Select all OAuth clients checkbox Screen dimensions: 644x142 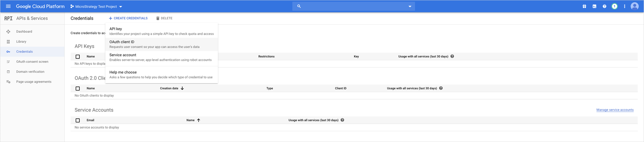click(78, 89)
